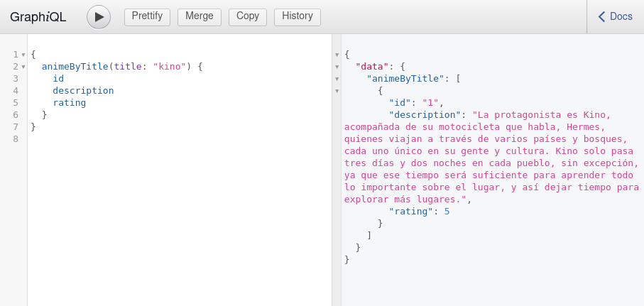This screenshot has height=306, width=644.
Task: Open the History panel
Action: [297, 17]
